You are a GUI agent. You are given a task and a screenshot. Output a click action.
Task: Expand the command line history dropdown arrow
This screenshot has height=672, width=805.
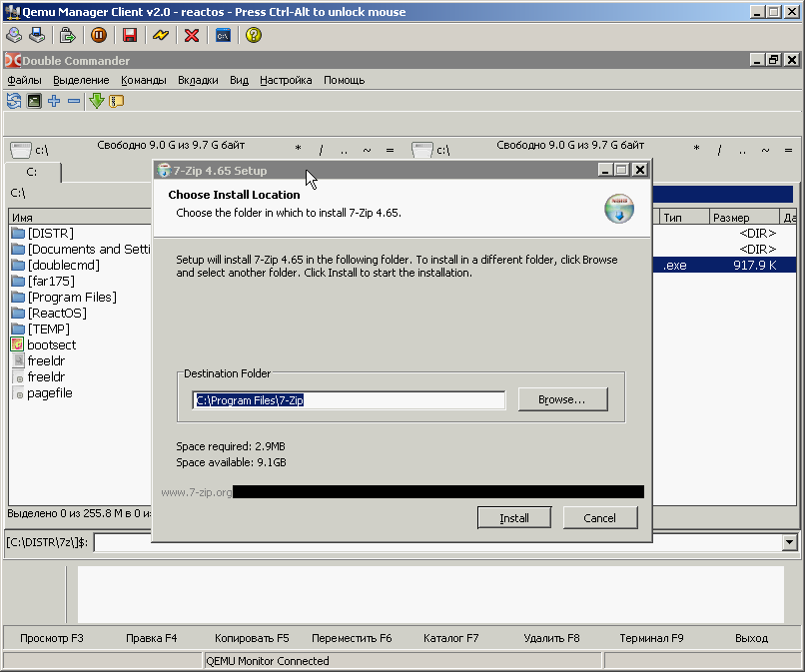[790, 542]
